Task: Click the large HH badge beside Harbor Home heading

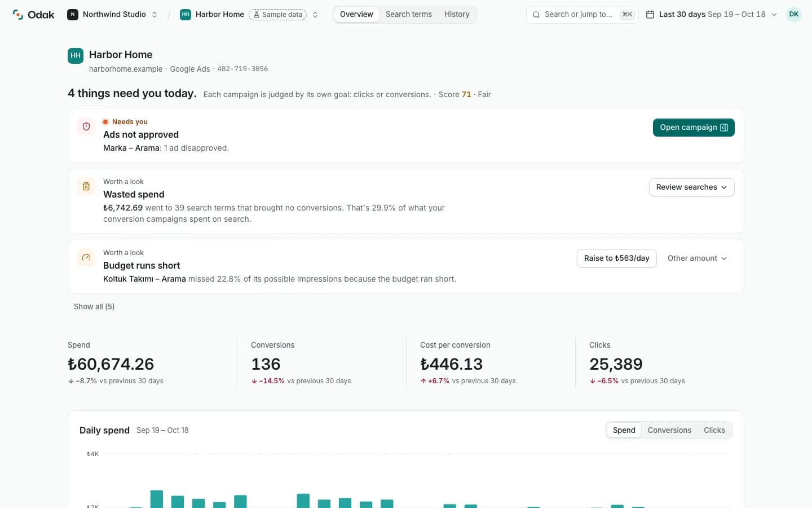Action: [x=76, y=56]
